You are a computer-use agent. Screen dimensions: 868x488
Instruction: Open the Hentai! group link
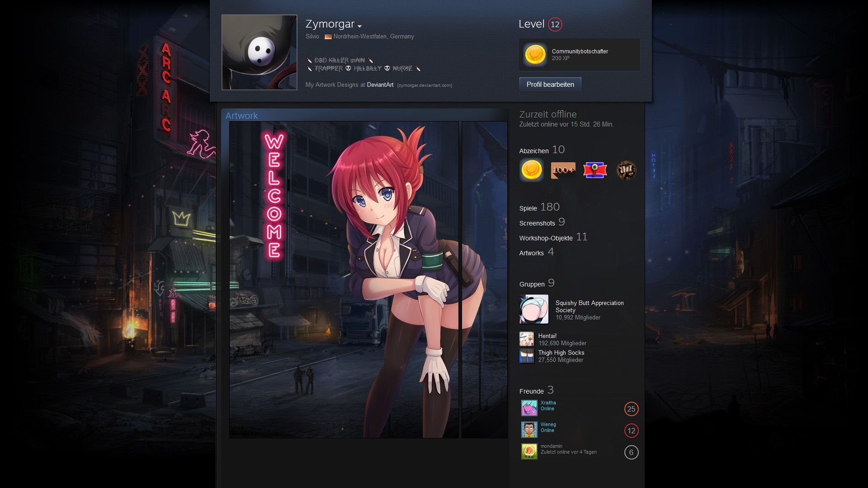(x=547, y=336)
